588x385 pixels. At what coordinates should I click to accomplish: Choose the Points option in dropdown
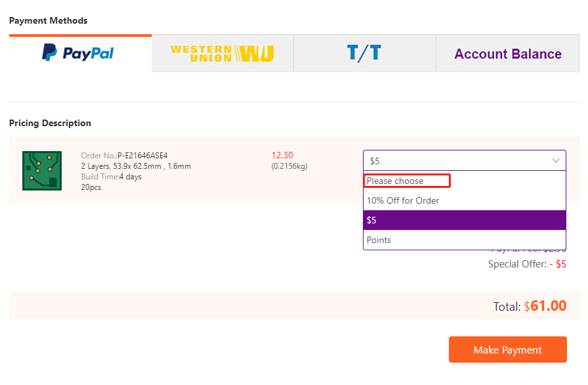[379, 240]
